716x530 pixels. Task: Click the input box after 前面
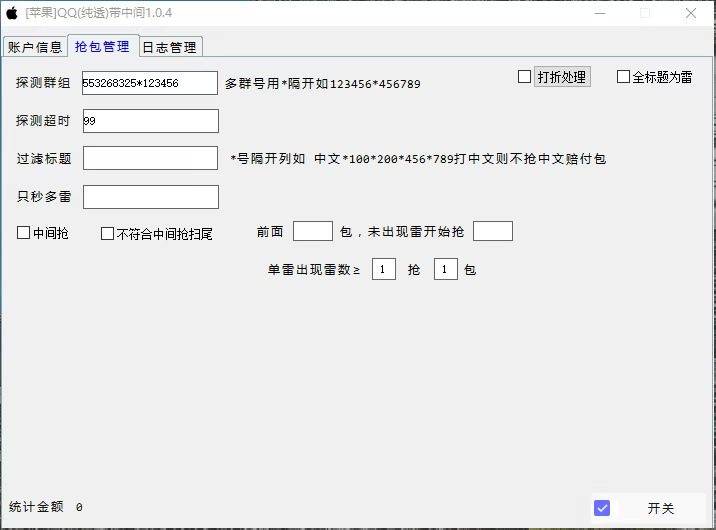(313, 231)
